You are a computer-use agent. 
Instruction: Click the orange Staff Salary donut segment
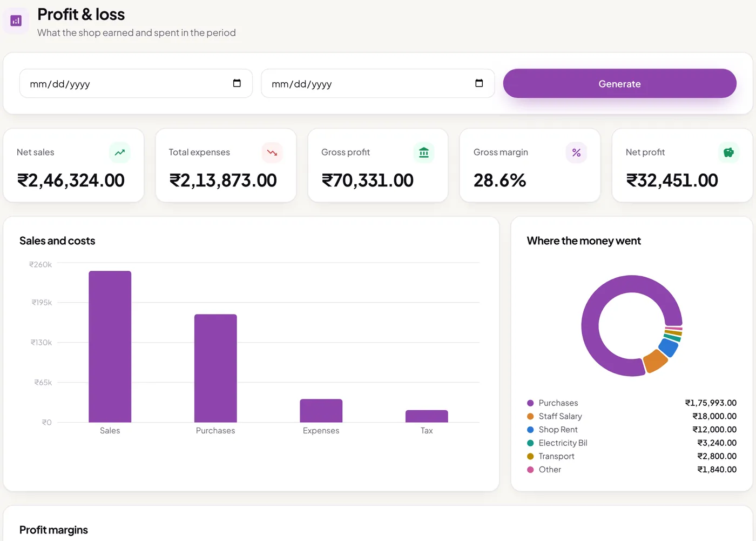656,361
